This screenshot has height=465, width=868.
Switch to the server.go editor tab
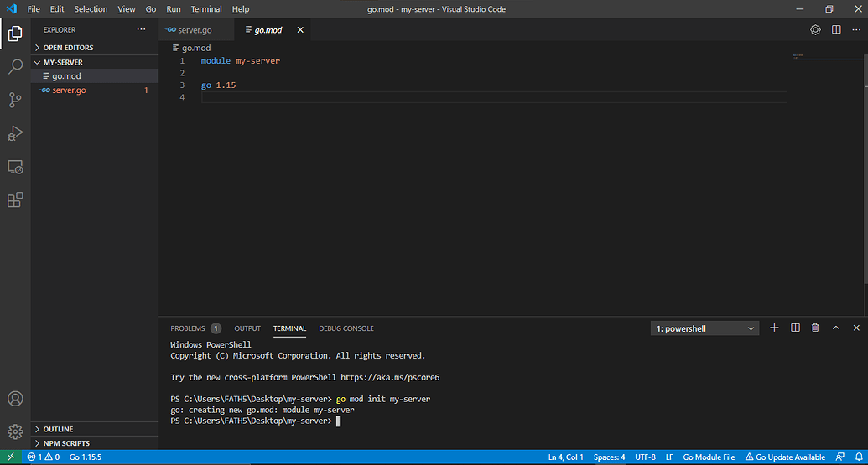(196, 30)
